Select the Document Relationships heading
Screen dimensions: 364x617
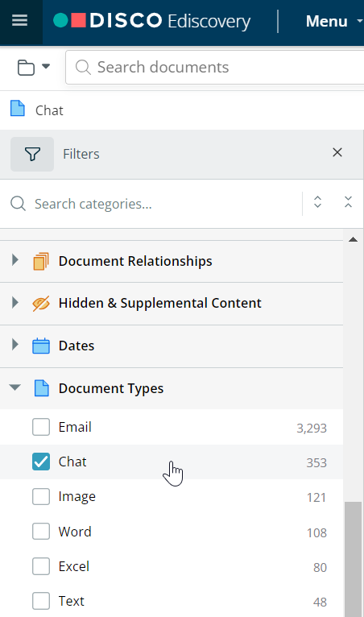[135, 261]
